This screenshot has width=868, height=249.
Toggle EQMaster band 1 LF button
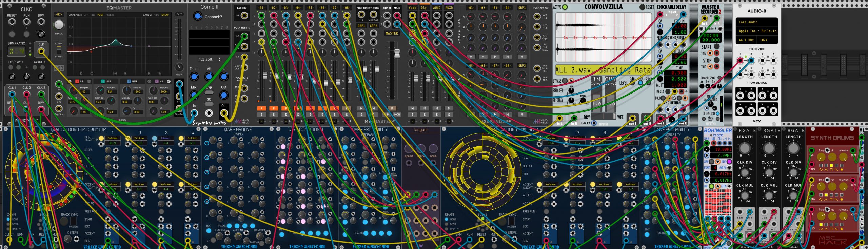tap(77, 81)
